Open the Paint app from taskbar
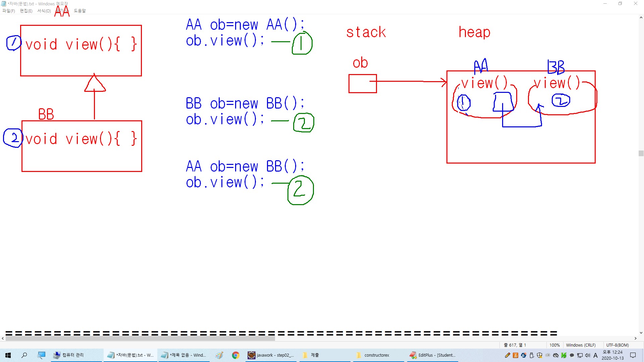644x362 pixels. [219, 355]
